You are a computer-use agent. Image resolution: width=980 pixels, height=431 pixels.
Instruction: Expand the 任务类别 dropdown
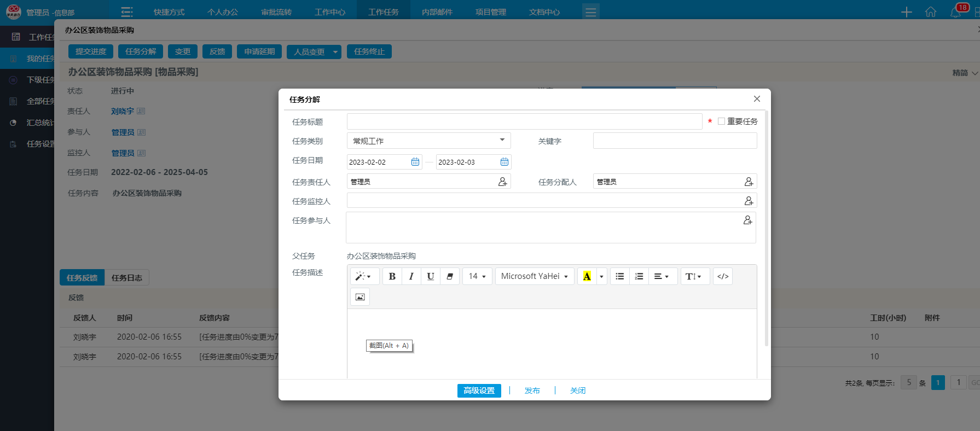[428, 141]
